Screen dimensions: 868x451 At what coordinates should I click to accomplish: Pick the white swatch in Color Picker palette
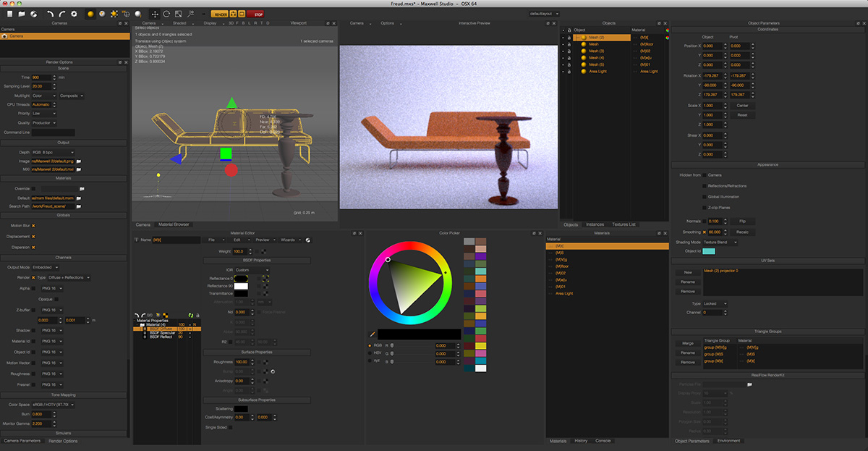(x=481, y=368)
